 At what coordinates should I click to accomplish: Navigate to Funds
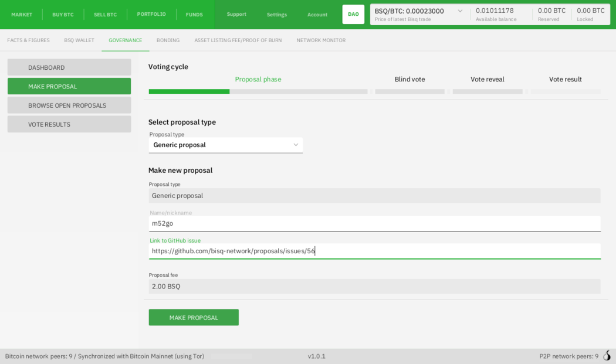(194, 15)
